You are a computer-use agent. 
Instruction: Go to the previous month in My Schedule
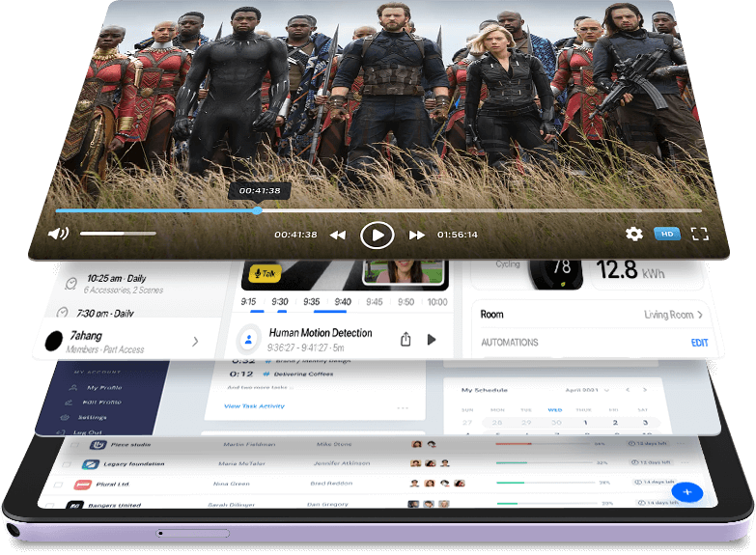click(628, 390)
